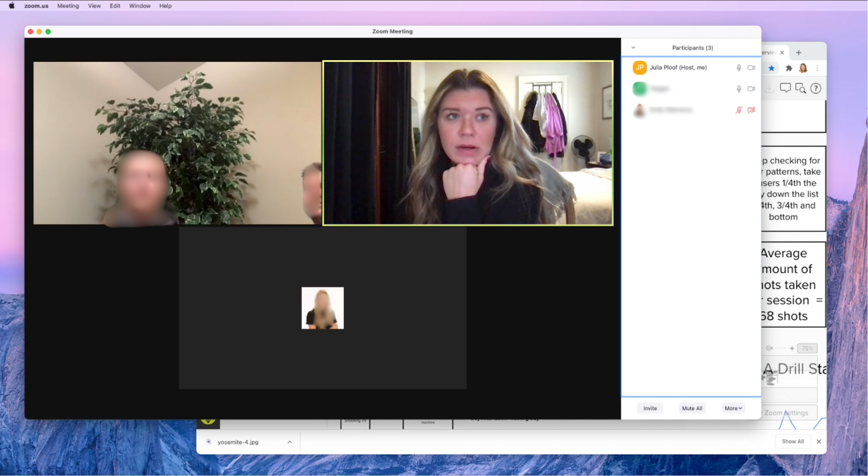
Task: Expand the yosemite-4.jpg download chevron
Action: coord(290,442)
